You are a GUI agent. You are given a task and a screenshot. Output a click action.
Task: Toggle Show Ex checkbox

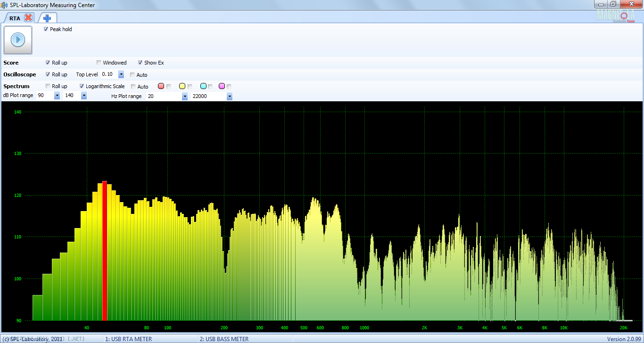tap(140, 63)
